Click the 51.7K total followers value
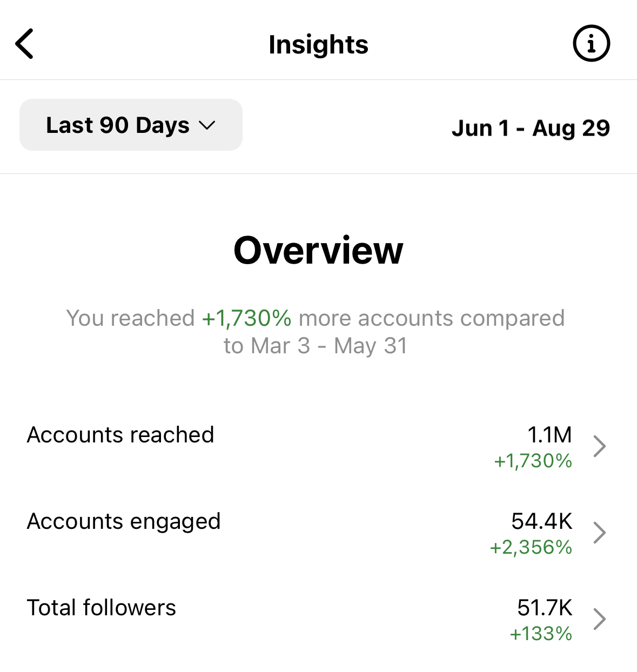Screen dimensions: 637x672 (x=545, y=608)
